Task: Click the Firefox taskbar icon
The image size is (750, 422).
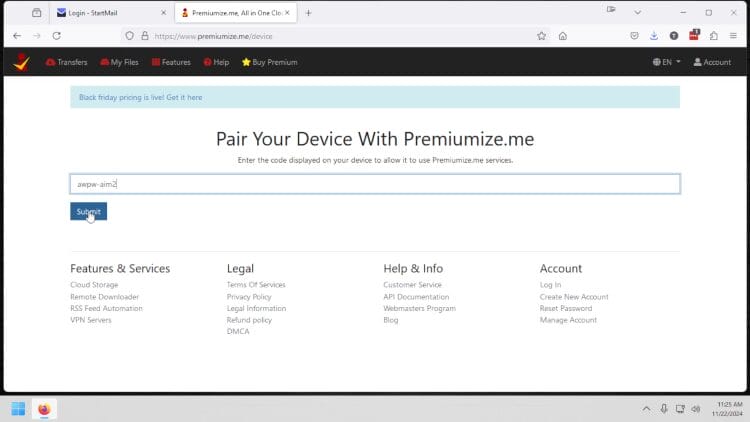Action: click(x=44, y=409)
